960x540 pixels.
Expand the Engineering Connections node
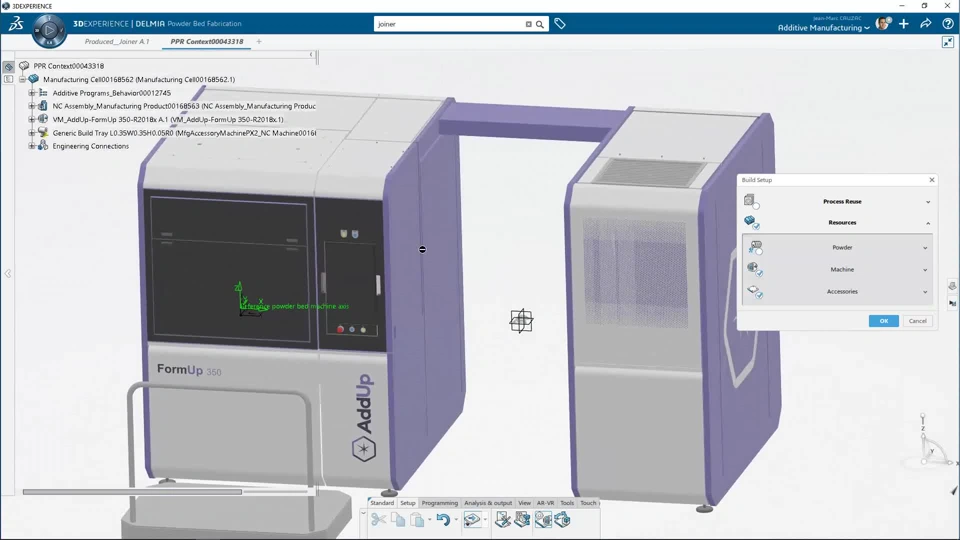point(32,146)
